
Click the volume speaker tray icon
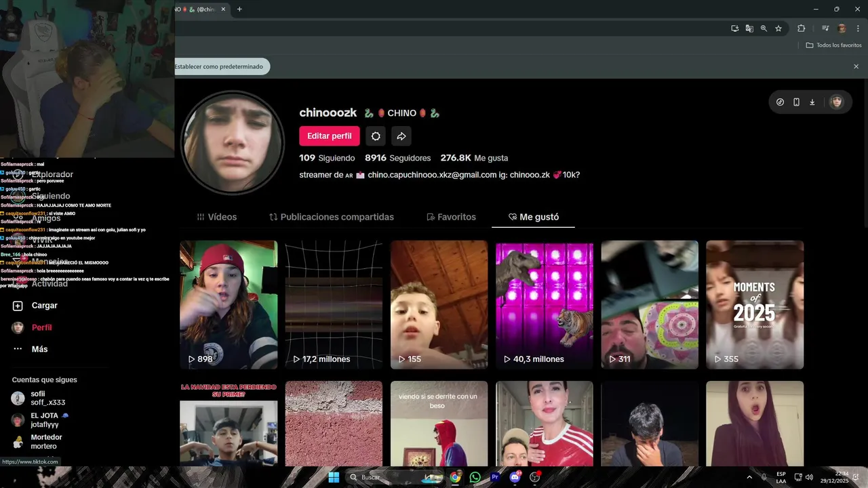pyautogui.click(x=810, y=477)
